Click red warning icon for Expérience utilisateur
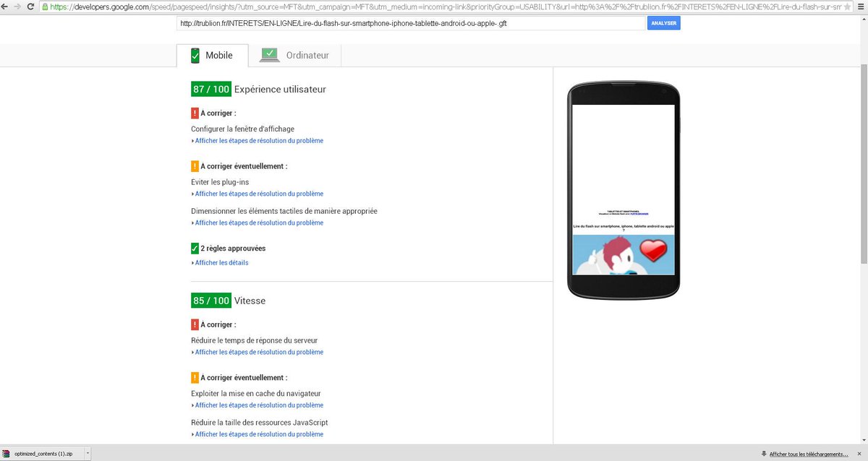868x461 pixels. (195, 113)
